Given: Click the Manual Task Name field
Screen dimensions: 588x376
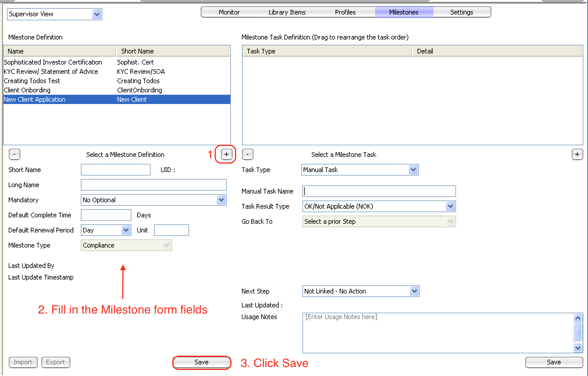Looking at the screenshot, I should pyautogui.click(x=379, y=191).
